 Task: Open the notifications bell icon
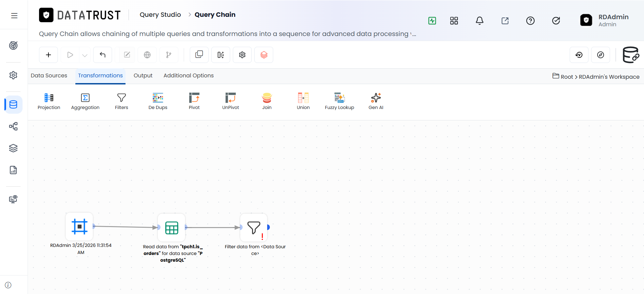(479, 21)
